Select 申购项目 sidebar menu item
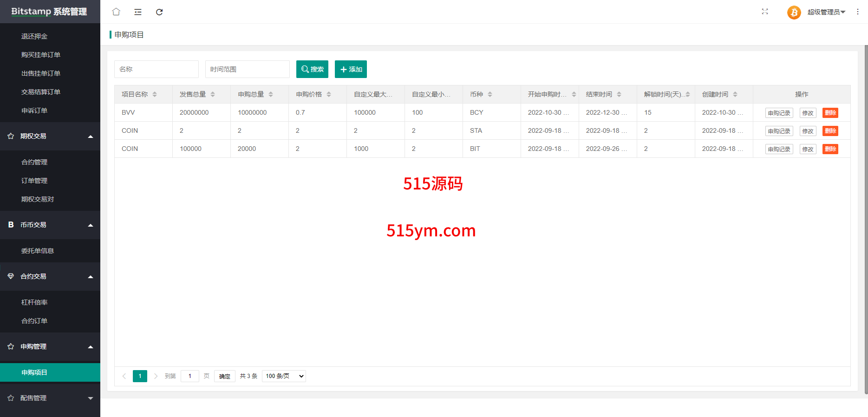The height and width of the screenshot is (417, 868). pyautogui.click(x=34, y=372)
